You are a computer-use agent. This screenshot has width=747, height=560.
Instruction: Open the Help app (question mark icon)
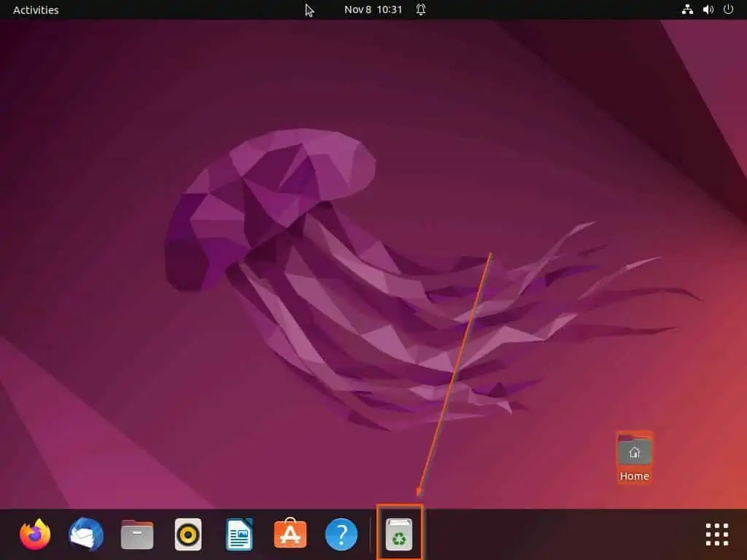pos(341,535)
